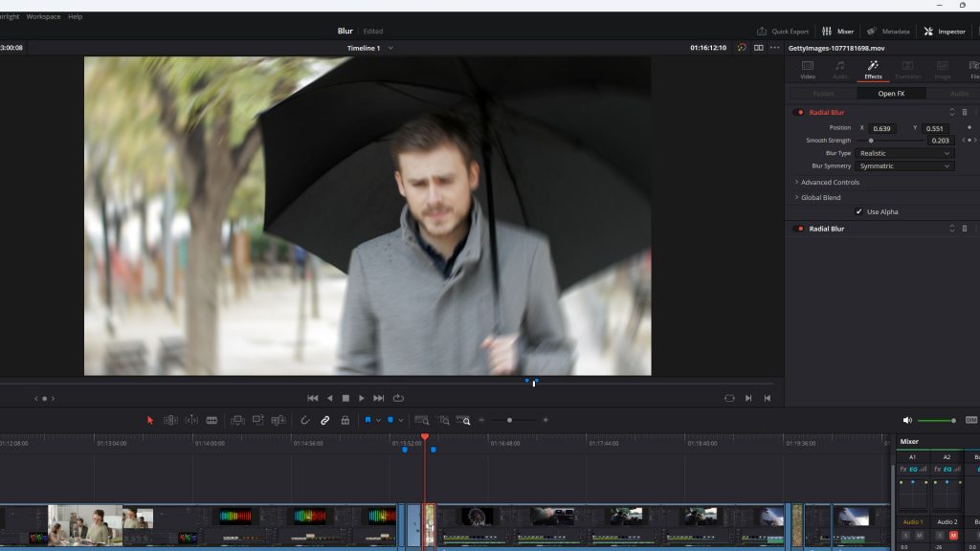
Task: Switch to Inspector Effects tab
Action: [873, 70]
